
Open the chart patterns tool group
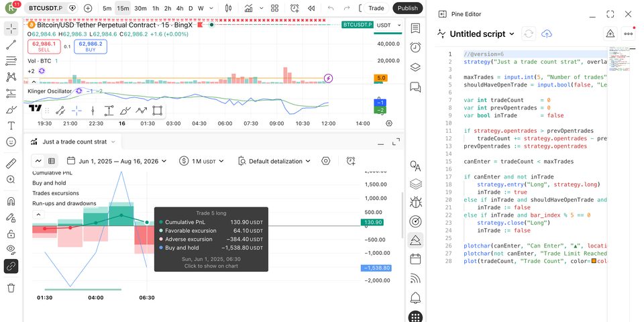(11, 76)
